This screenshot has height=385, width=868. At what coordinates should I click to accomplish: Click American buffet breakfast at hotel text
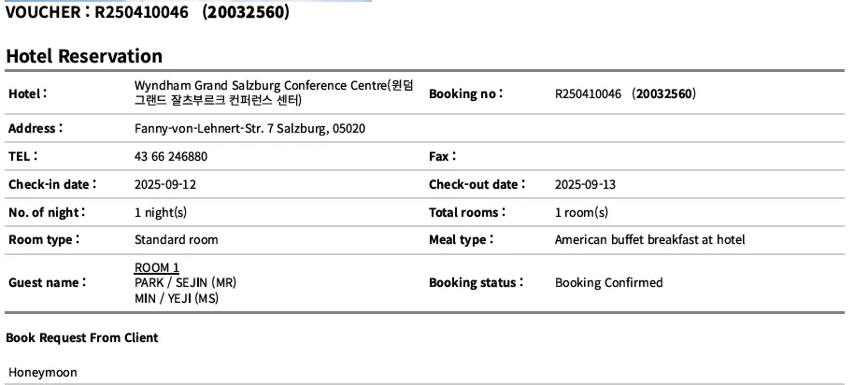650,240
